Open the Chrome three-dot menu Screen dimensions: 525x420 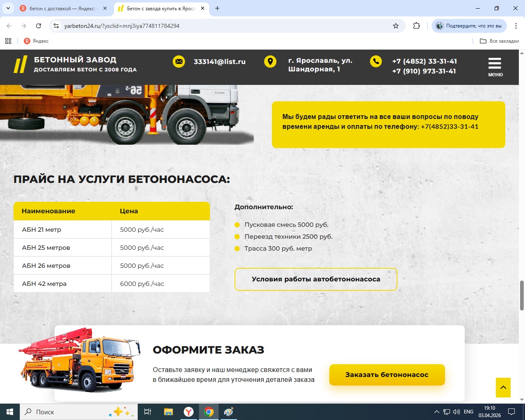(516, 26)
